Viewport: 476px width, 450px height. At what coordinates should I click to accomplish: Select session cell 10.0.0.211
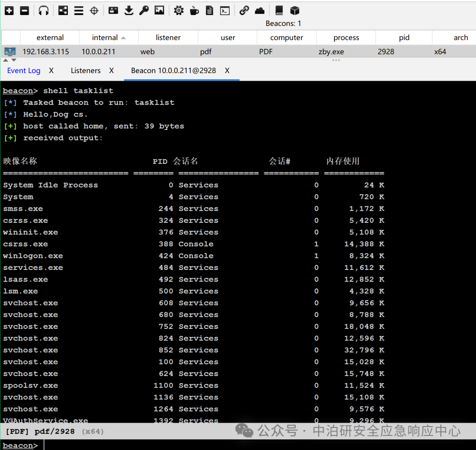[x=98, y=52]
